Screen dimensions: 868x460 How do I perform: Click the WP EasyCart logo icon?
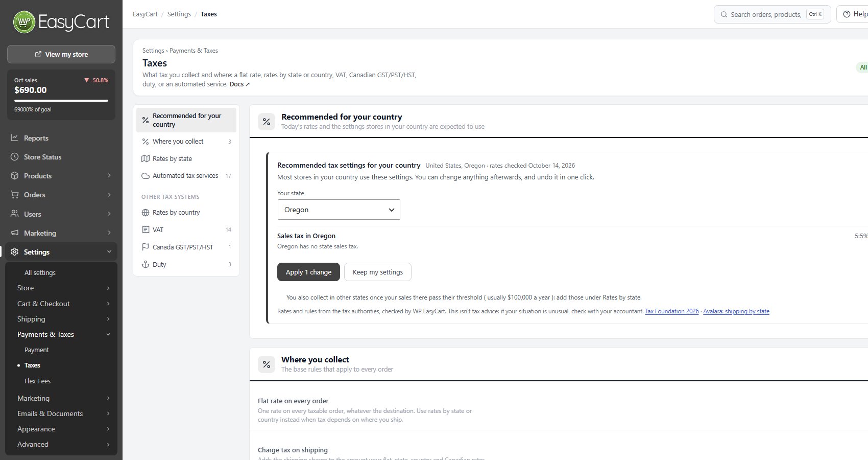click(x=24, y=22)
